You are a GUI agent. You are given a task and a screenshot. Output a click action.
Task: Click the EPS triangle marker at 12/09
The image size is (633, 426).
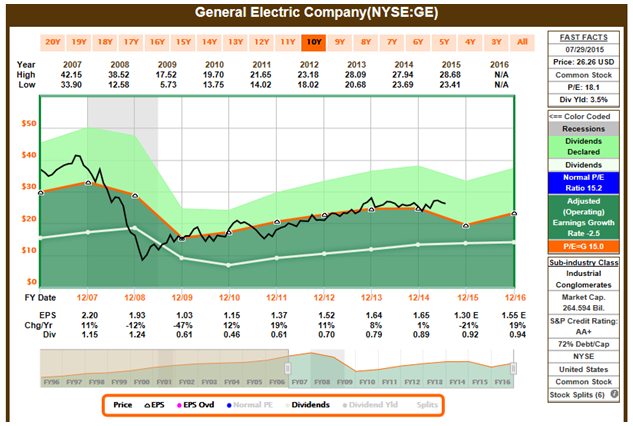click(182, 238)
